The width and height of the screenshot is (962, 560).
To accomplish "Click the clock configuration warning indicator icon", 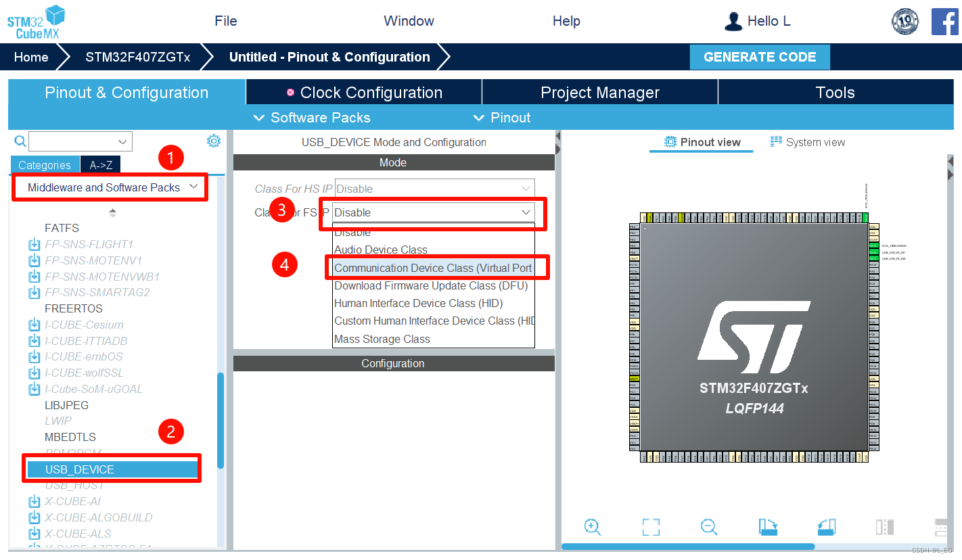I will (291, 93).
